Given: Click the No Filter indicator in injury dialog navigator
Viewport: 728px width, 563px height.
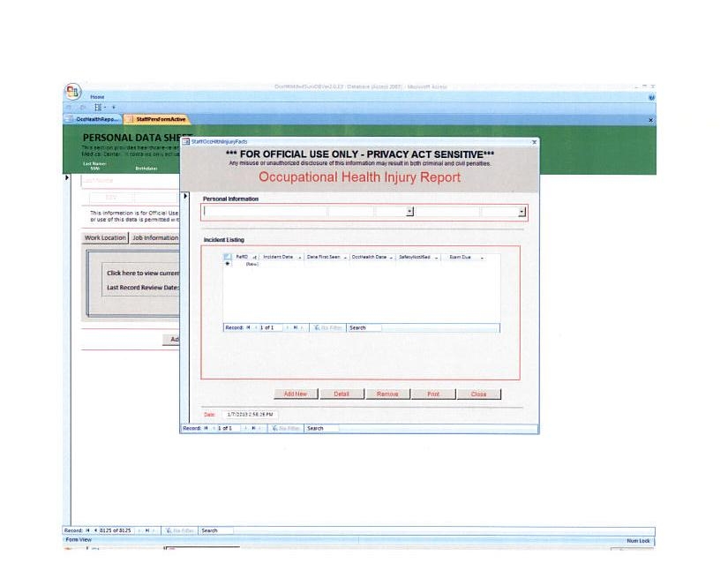Looking at the screenshot, I should point(286,428).
